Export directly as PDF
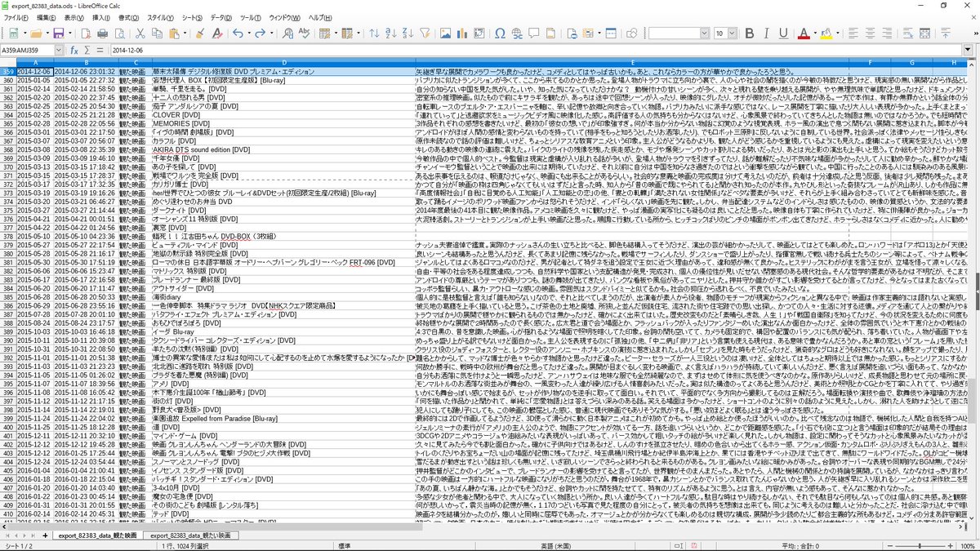This screenshot has width=980, height=551. coord(86,33)
